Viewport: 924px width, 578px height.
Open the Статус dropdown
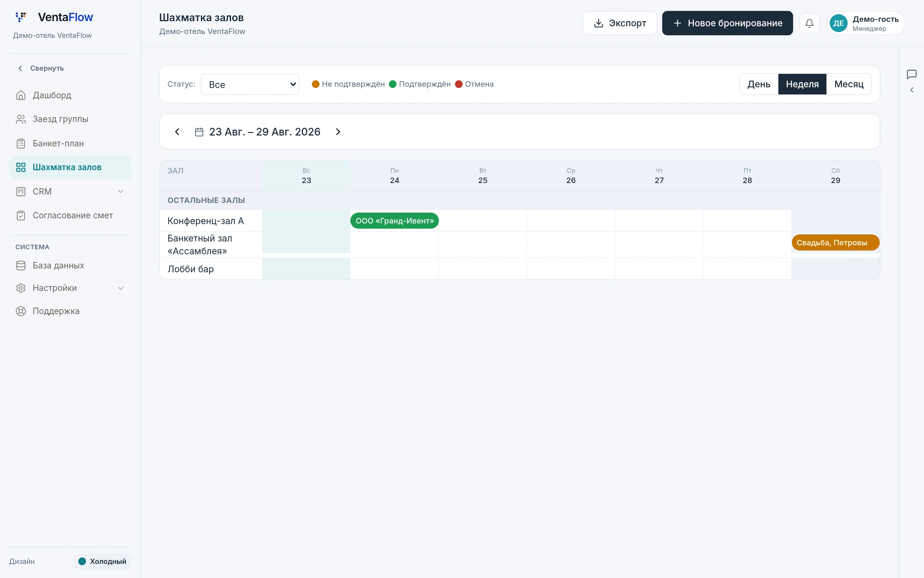[250, 84]
